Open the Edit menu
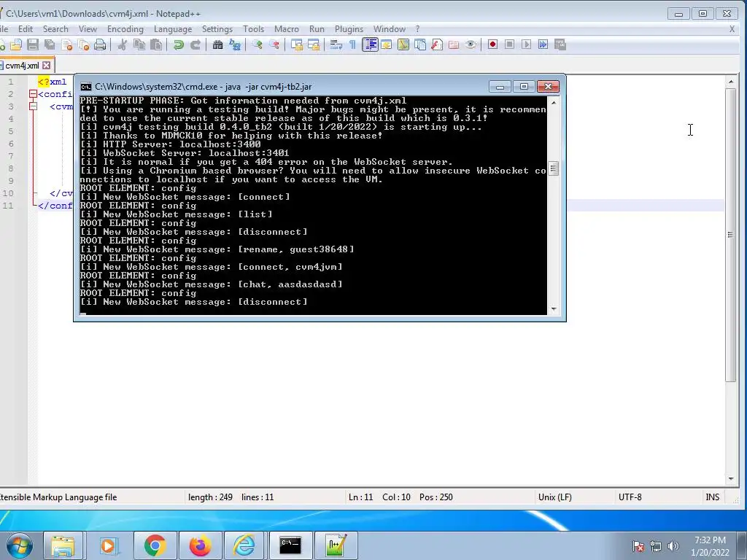Viewport: 747px width, 560px height. 26,29
